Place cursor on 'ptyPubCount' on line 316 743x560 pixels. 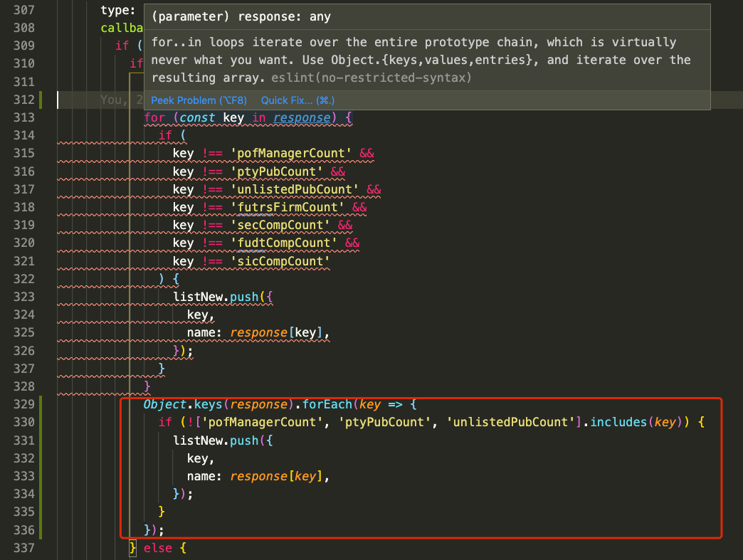(277, 171)
